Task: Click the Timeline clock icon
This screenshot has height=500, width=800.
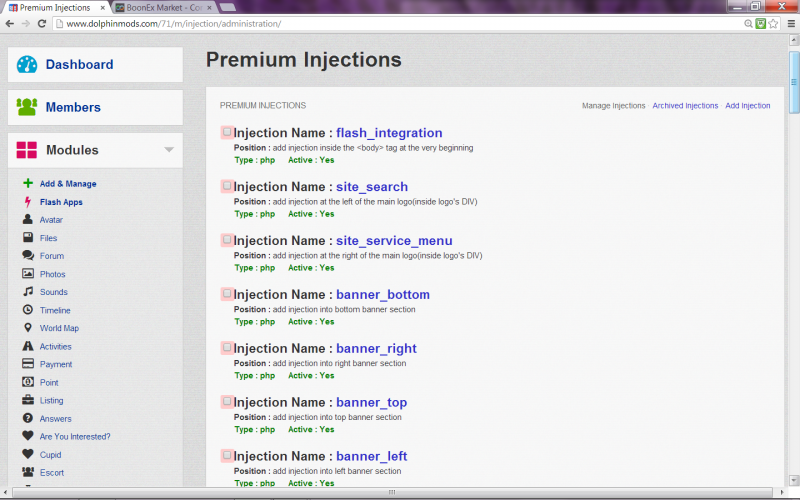Action: point(28,310)
